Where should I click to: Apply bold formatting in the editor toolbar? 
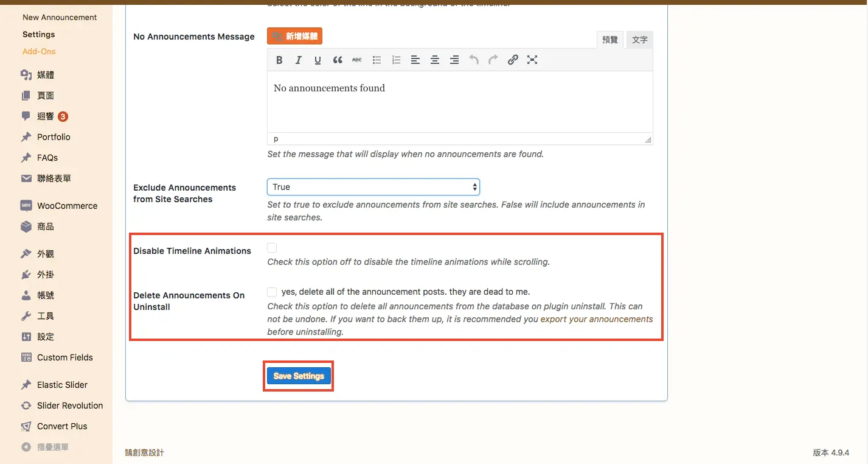click(279, 60)
